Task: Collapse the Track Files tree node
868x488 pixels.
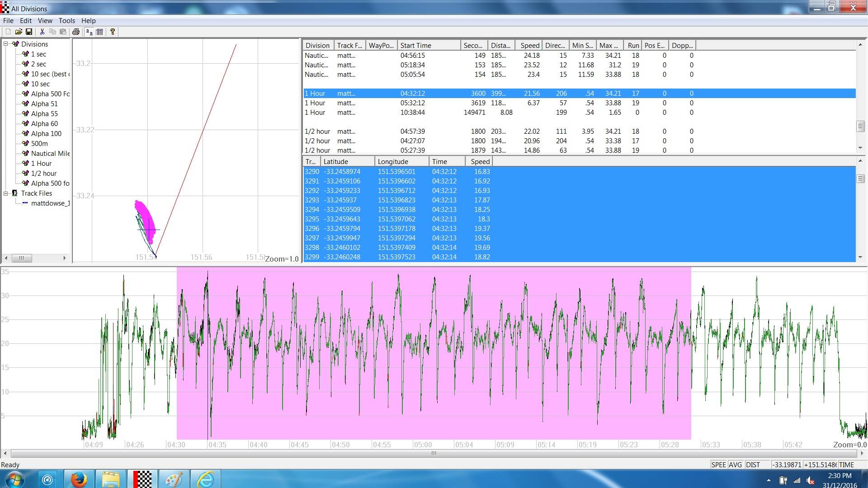Action: pos(6,193)
